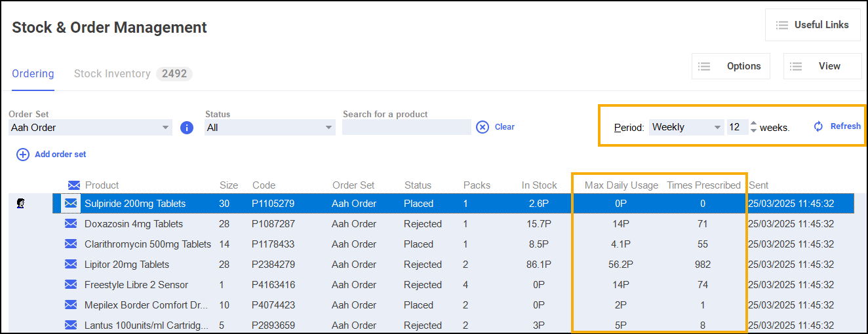Click the Options button
This screenshot has height=334, width=868.
pyautogui.click(x=730, y=66)
